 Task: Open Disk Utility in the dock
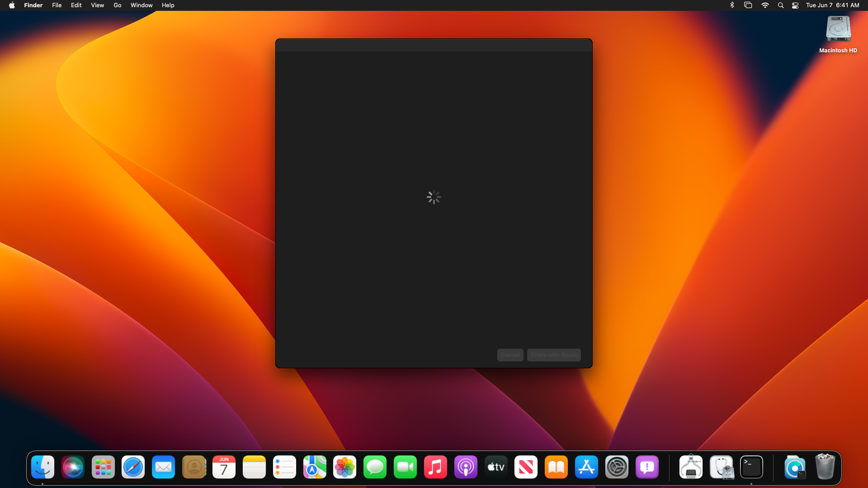coord(722,467)
